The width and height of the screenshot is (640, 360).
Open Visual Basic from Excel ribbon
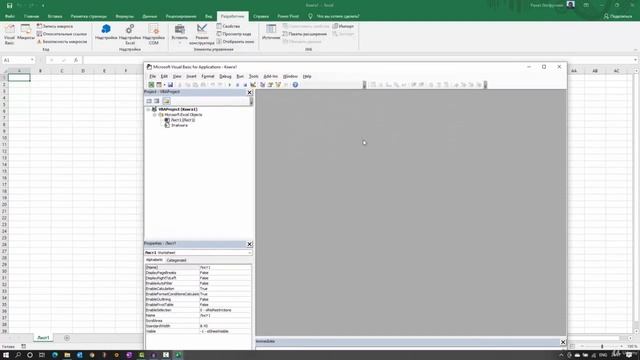point(9,34)
